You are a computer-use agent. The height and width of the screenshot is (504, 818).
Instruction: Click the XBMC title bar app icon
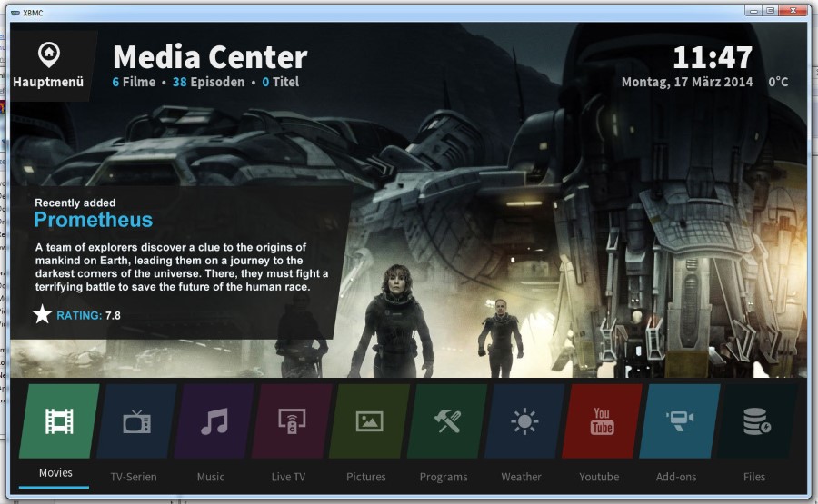coord(15,13)
